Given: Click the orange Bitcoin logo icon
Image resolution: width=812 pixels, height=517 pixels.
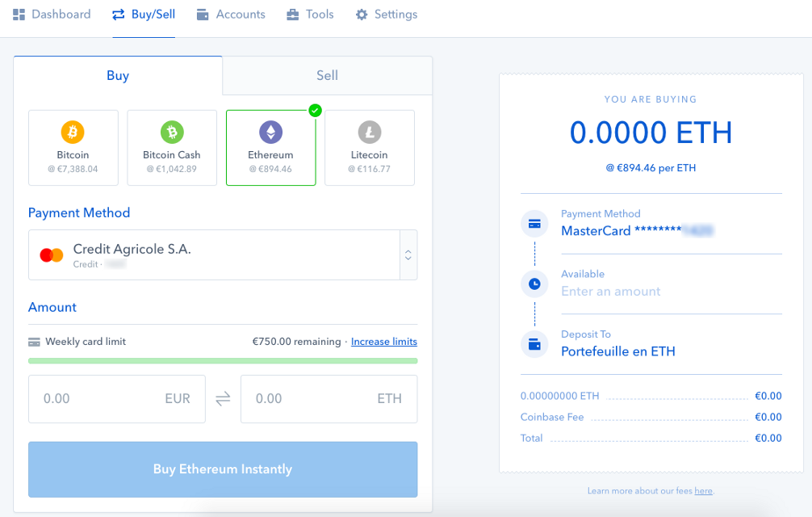Looking at the screenshot, I should click(x=73, y=132).
